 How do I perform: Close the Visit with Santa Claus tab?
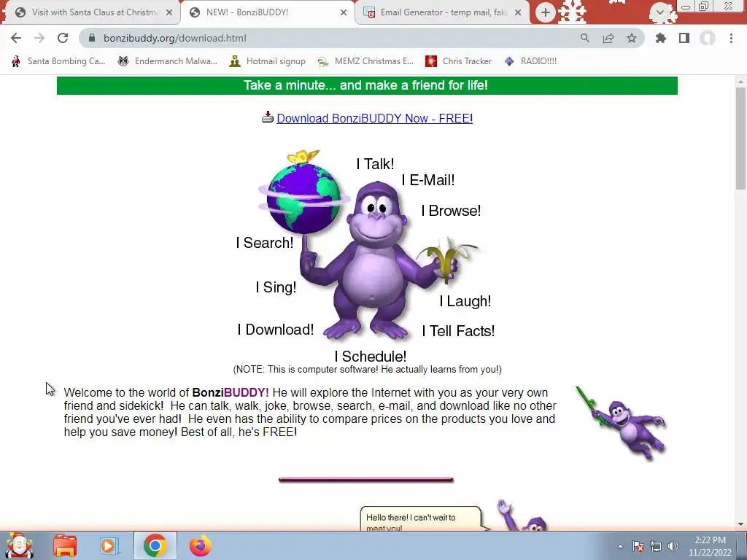(x=169, y=12)
